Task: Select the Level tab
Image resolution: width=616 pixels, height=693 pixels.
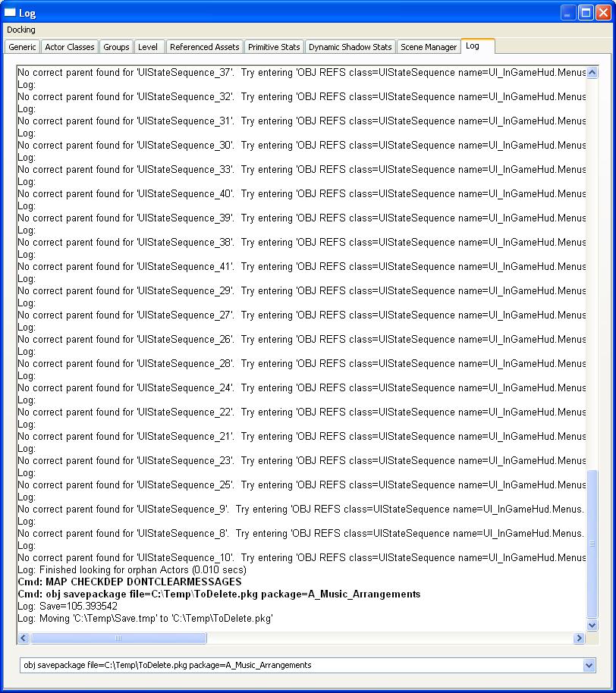Action: tap(148, 47)
